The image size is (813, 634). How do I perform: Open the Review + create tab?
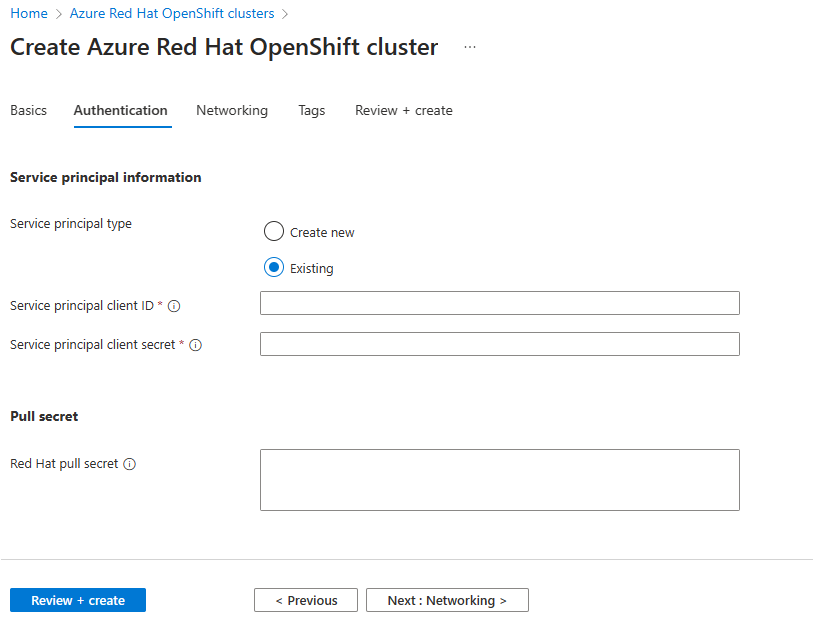[404, 110]
